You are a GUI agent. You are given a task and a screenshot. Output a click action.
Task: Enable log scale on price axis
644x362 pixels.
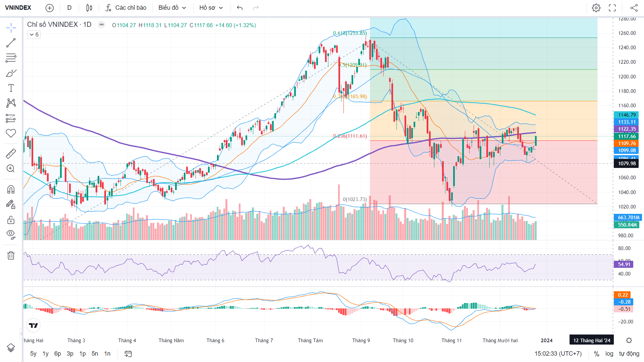pyautogui.click(x=609, y=354)
